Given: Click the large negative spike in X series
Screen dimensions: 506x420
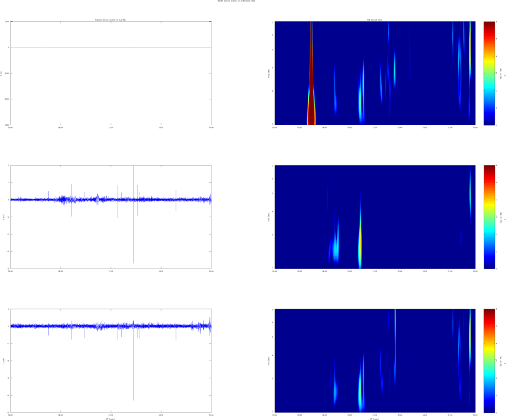Looking at the screenshot, I should (48, 77).
